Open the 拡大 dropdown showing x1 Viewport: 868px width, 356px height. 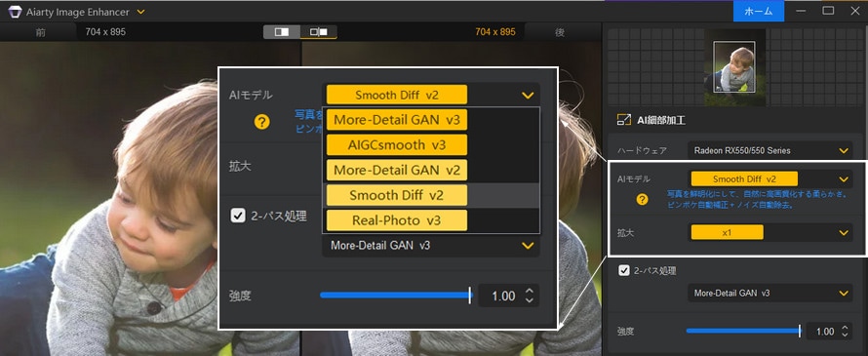click(x=770, y=233)
